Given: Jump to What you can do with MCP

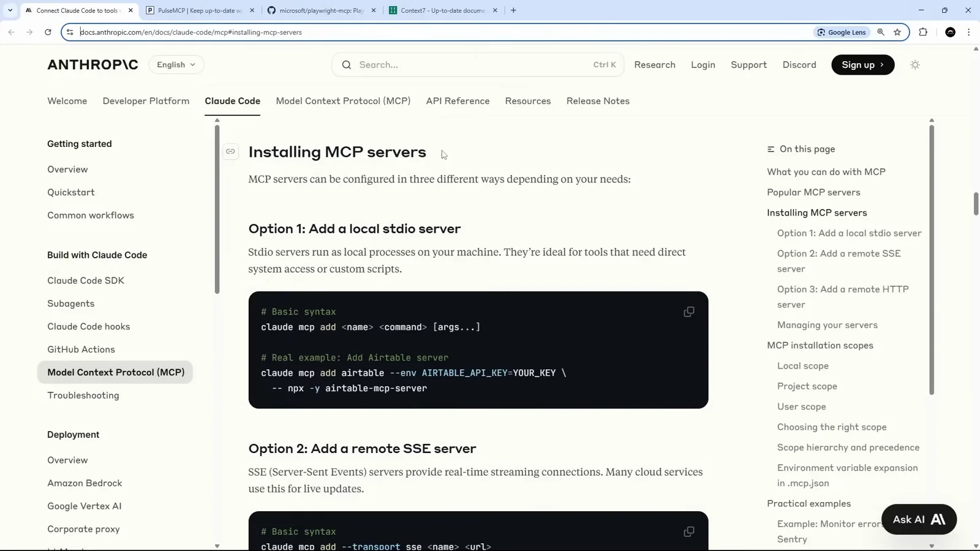Looking at the screenshot, I should coord(826,172).
